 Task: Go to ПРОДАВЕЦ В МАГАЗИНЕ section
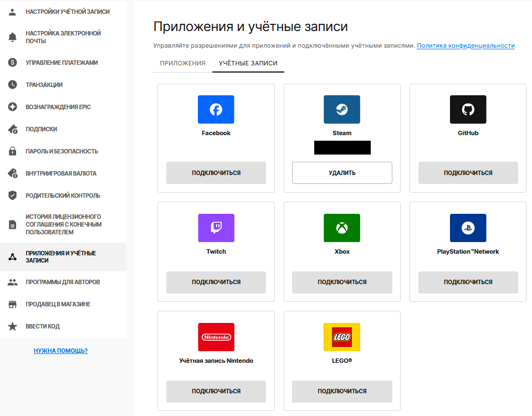click(63, 304)
